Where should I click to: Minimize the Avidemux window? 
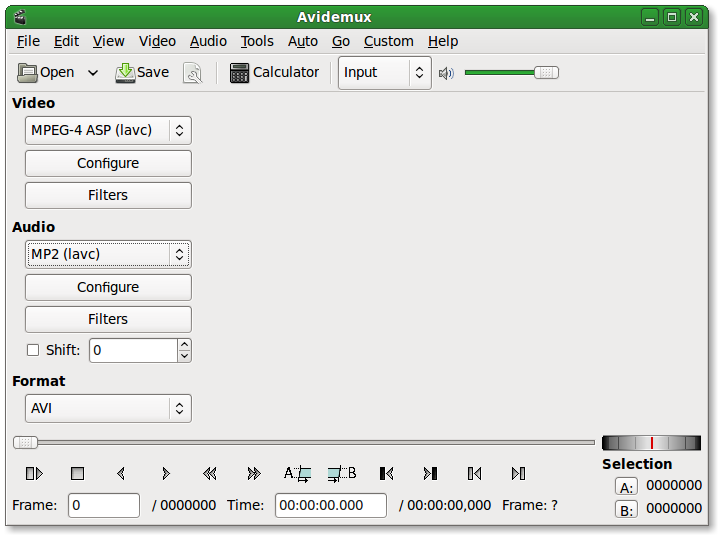(649, 17)
